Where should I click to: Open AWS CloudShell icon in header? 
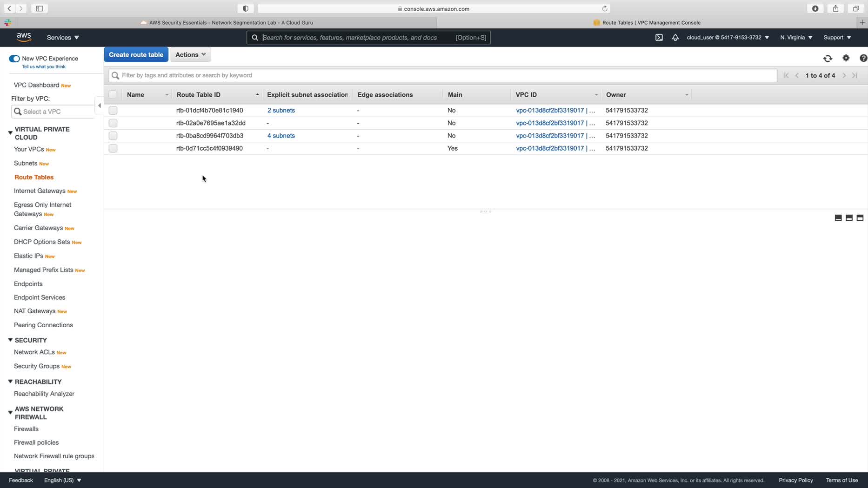coord(659,38)
